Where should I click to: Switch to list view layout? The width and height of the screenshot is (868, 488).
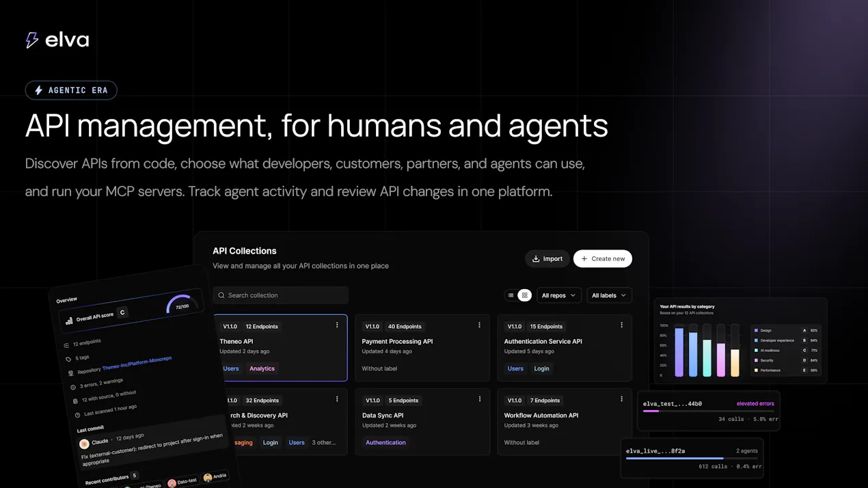[x=510, y=295]
